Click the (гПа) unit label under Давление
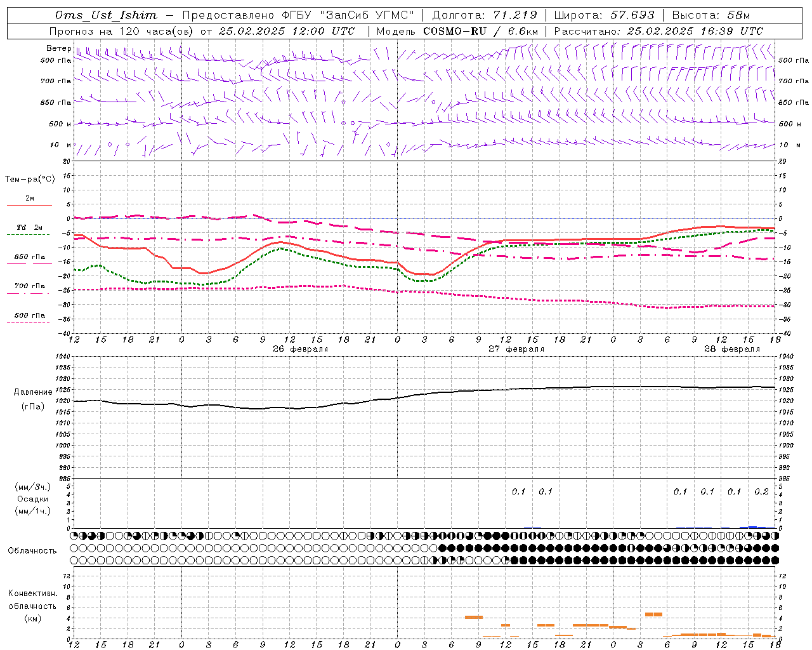Image resolution: width=812 pixels, height=650 pixels. 33,406
